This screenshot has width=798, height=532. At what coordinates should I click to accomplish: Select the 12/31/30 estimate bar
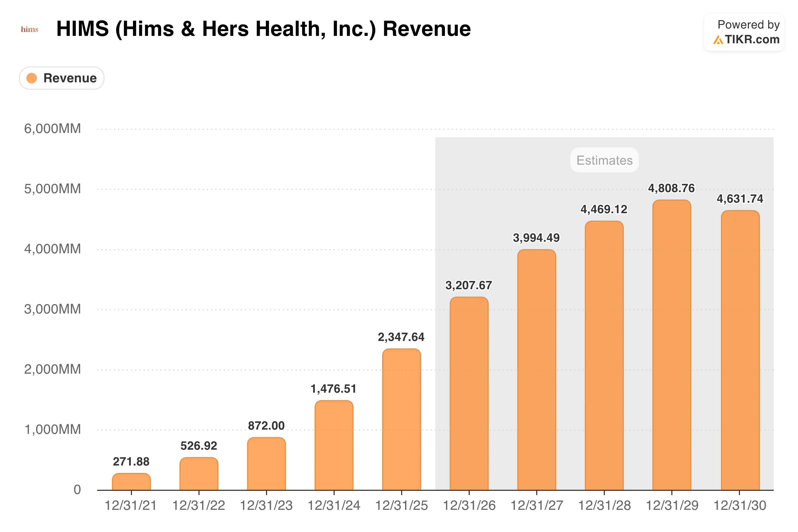740,350
